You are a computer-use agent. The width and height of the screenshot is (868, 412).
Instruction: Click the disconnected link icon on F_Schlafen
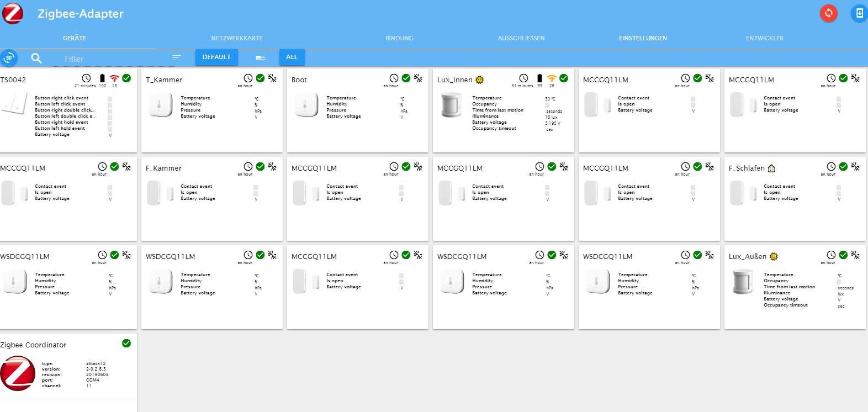click(x=855, y=167)
